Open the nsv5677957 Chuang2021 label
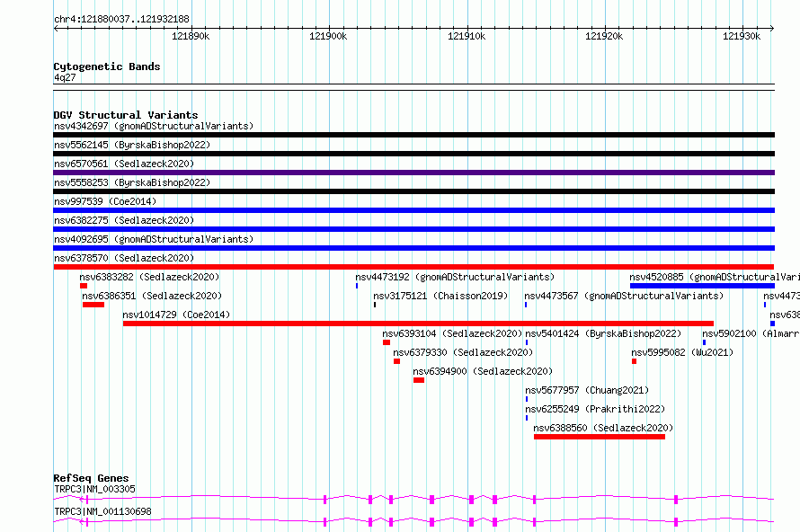 point(587,390)
